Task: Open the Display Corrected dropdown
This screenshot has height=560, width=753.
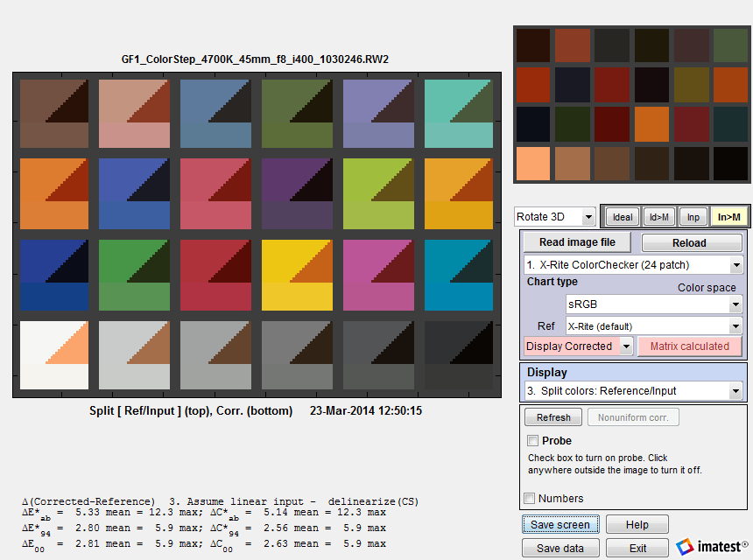Action: click(574, 346)
